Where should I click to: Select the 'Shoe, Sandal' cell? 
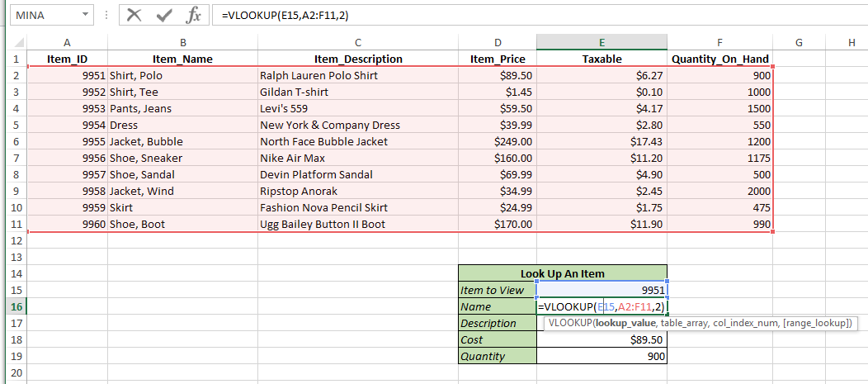point(182,174)
